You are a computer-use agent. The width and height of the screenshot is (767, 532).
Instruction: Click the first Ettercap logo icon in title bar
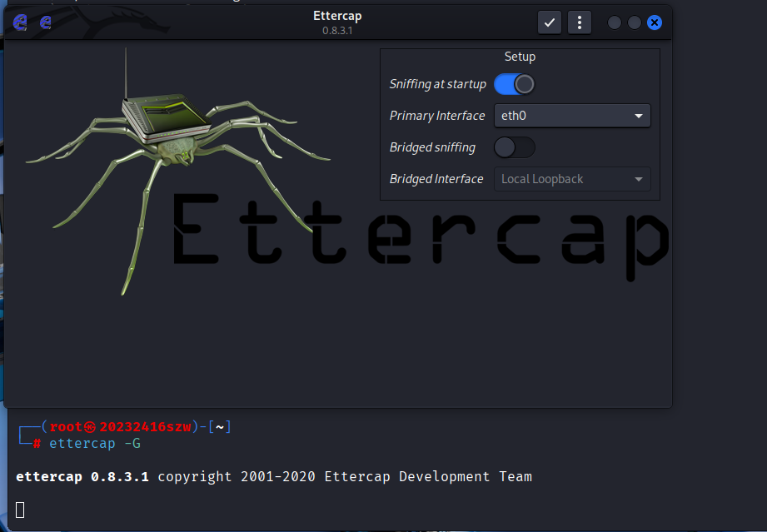(x=20, y=22)
